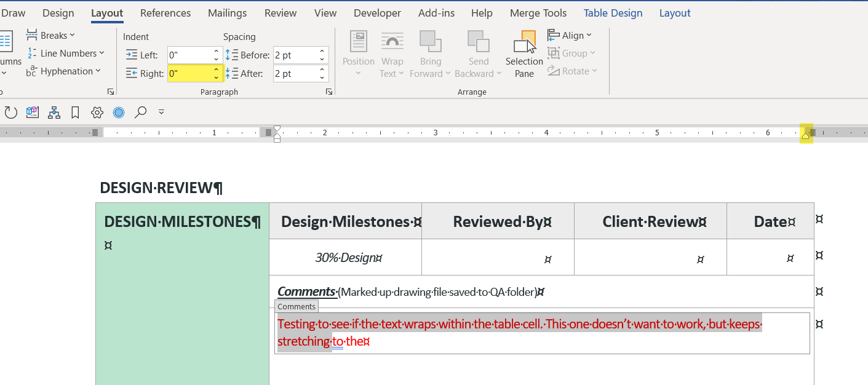Click the Bookmark icon in quick access toolbar
Viewport: 868px width, 385px height.
click(x=76, y=113)
